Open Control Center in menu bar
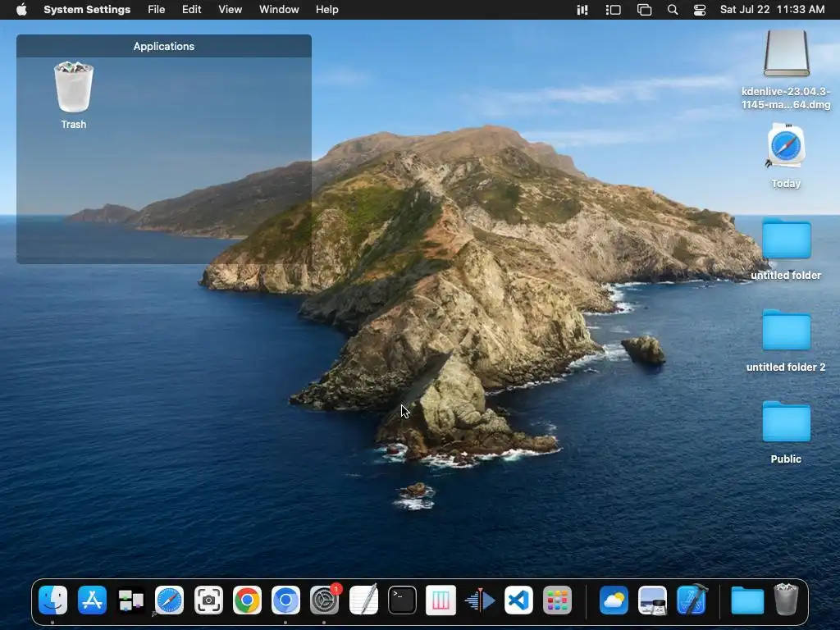 pyautogui.click(x=700, y=10)
